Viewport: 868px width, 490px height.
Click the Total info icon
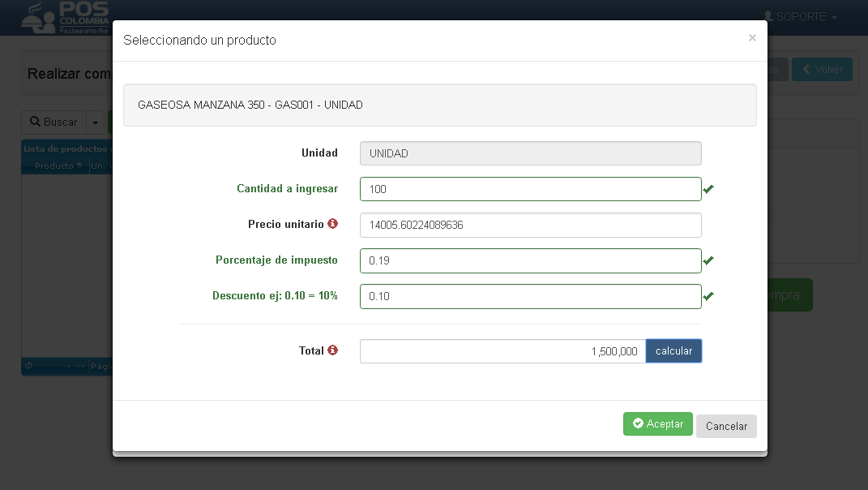(x=333, y=350)
